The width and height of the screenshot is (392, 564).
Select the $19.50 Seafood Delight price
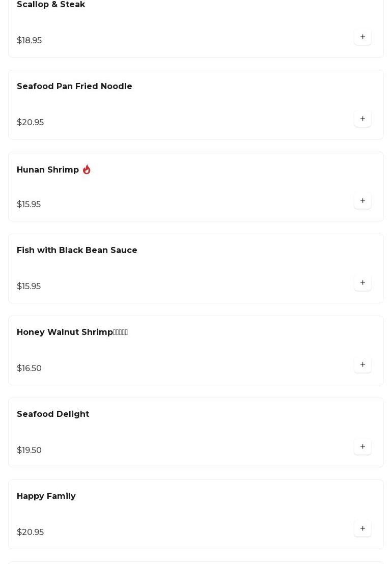point(30,450)
